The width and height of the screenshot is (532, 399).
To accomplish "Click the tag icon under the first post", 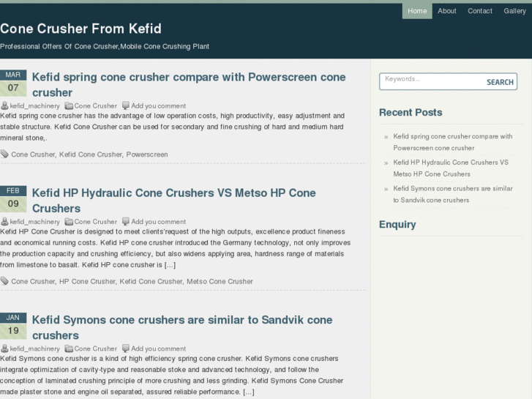I will pos(4,154).
